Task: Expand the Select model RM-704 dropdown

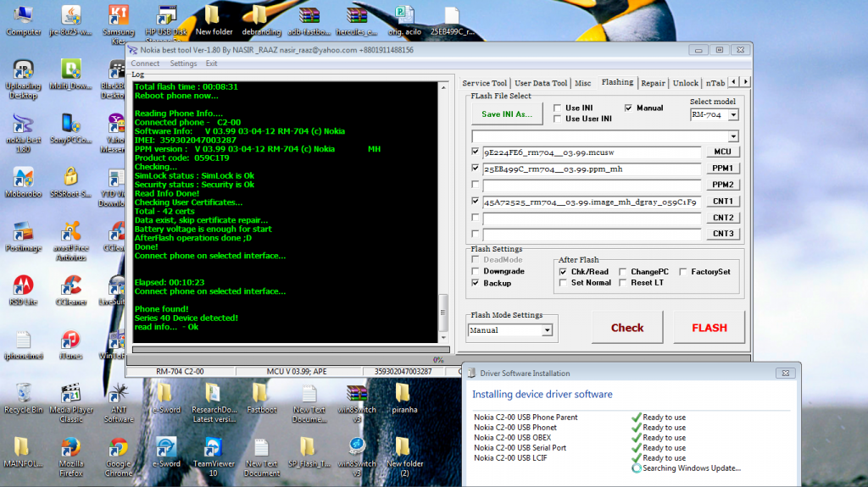Action: pyautogui.click(x=732, y=115)
